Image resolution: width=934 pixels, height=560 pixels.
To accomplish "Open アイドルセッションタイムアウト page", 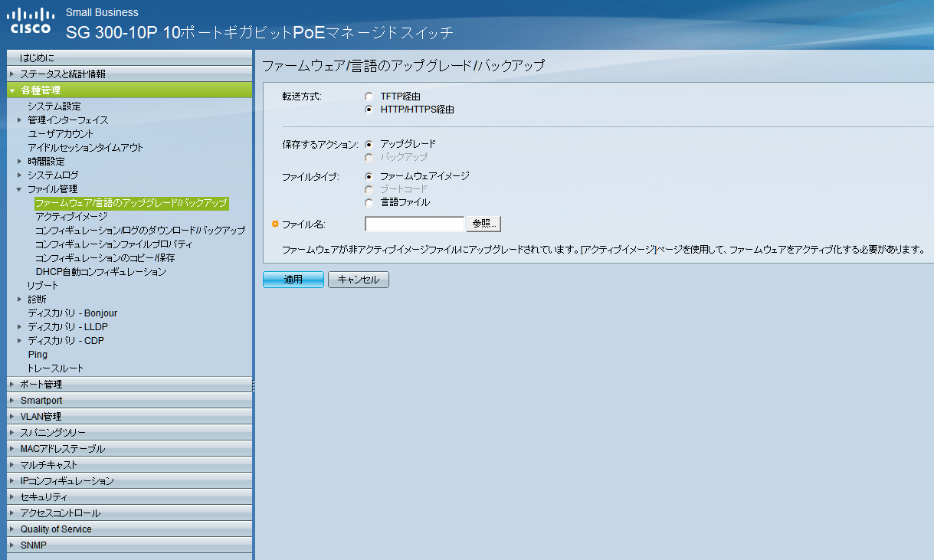I will 85,148.
